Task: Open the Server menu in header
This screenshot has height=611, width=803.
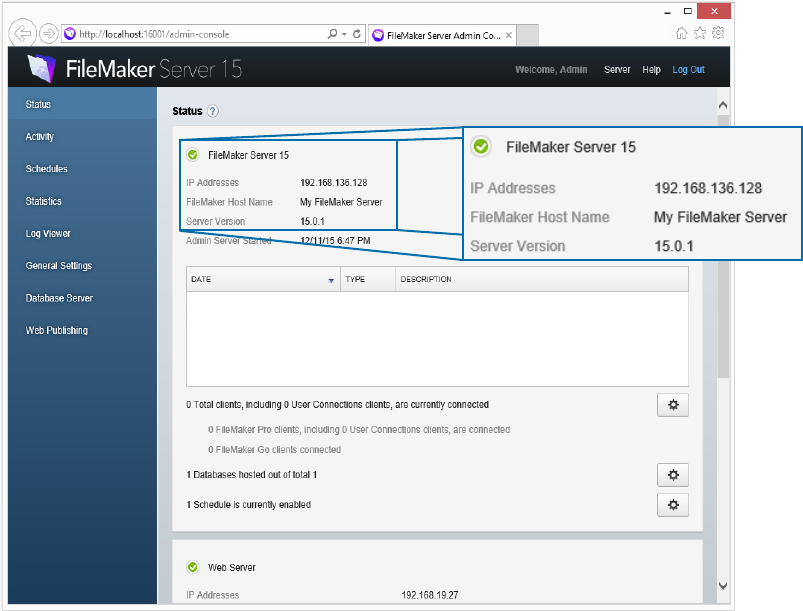Action: 617,70
